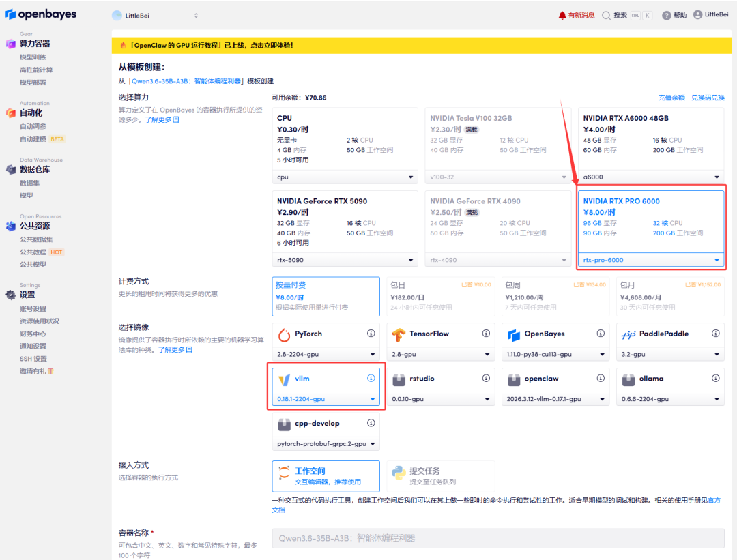
Task: Click the LittleBei user avatar icon
Action: 698,15
